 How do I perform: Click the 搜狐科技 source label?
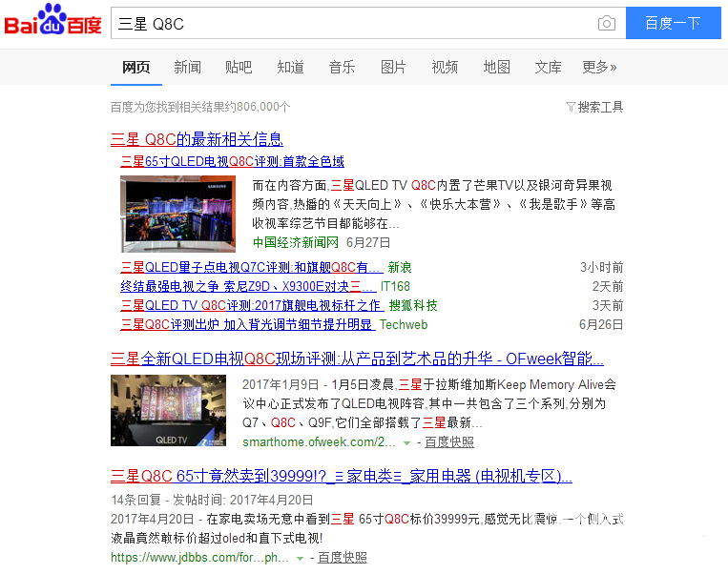[413, 305]
